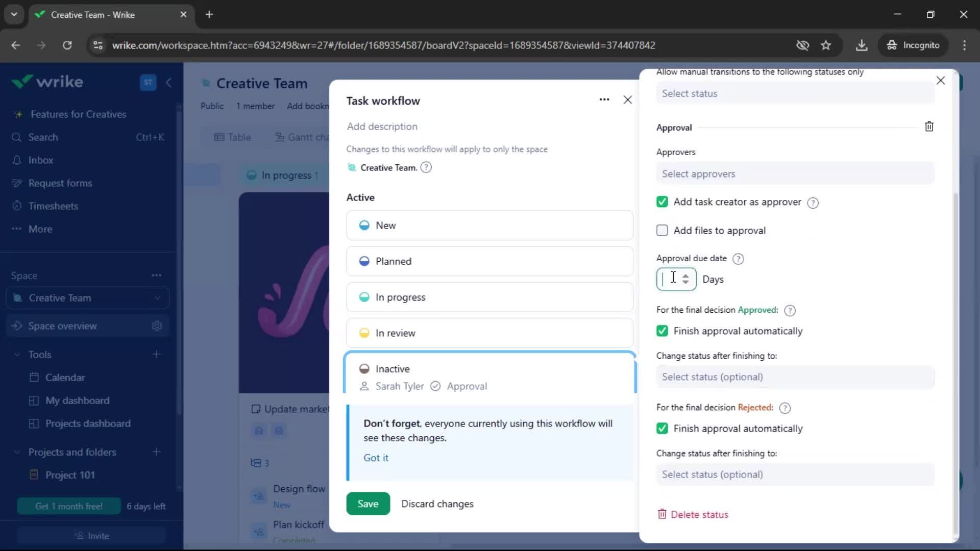Open a new browser tab
The height and width of the screenshot is (551, 980).
click(x=209, y=14)
